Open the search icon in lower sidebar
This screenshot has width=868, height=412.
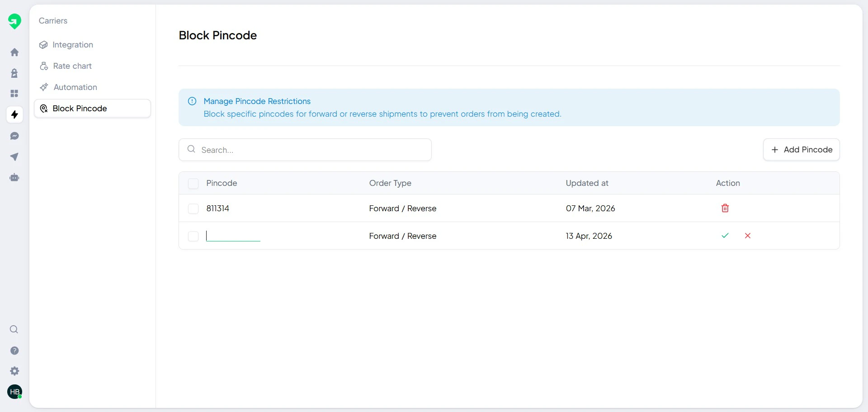click(14, 330)
